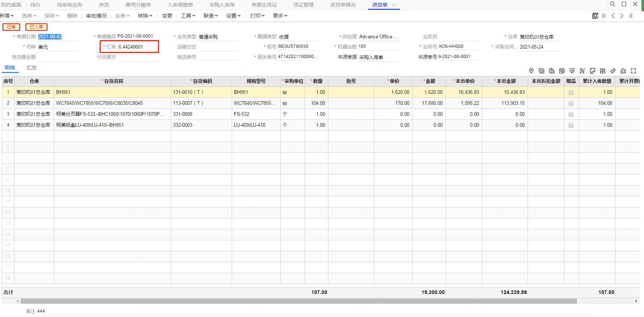644x317 pixels.
Task: Click the top-right search magnifier icon
Action: point(613,4)
